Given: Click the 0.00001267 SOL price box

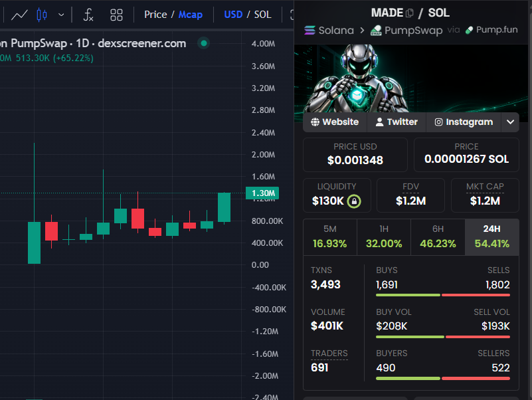Looking at the screenshot, I should click(x=466, y=155).
